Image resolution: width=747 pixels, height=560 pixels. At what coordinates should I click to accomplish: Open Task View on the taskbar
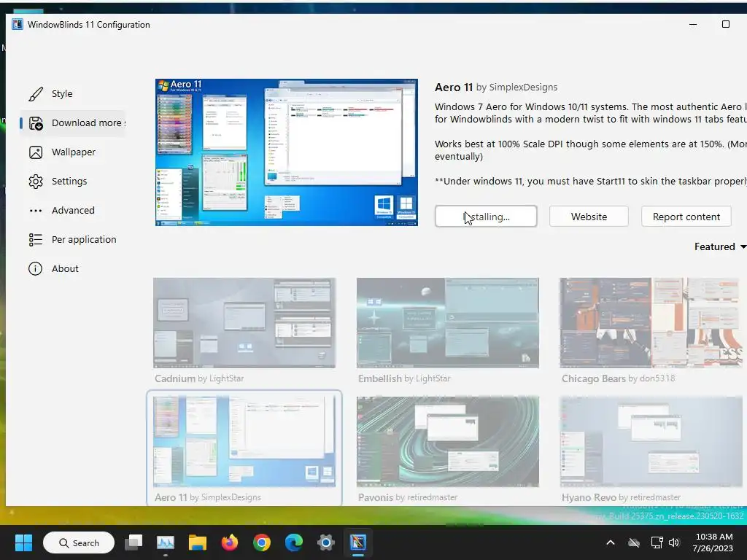133,542
